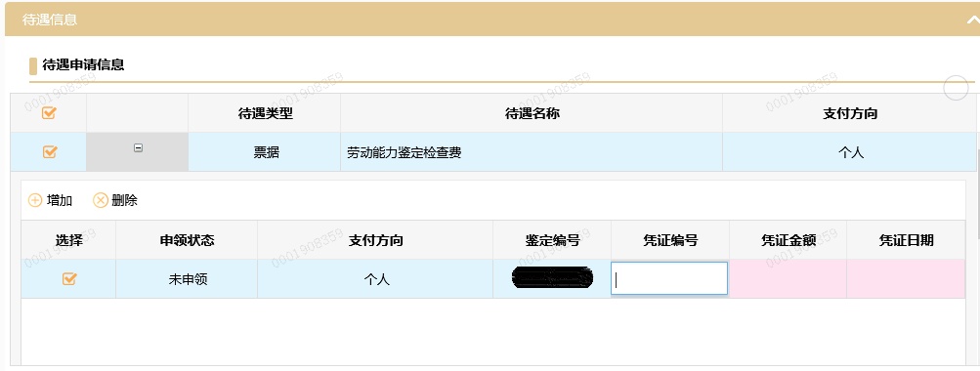Select the pink 凭证金额 cell
This screenshot has height=371, width=980.
[x=788, y=279]
